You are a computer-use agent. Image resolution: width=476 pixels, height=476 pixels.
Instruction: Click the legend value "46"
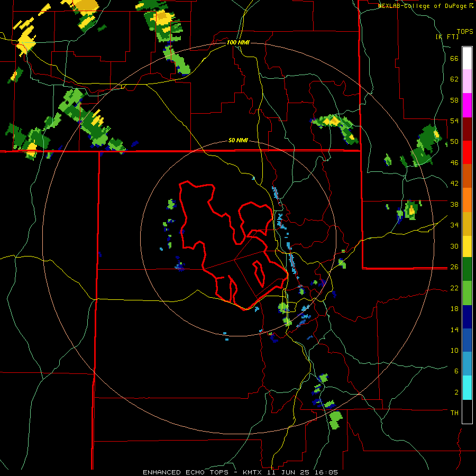454,162
